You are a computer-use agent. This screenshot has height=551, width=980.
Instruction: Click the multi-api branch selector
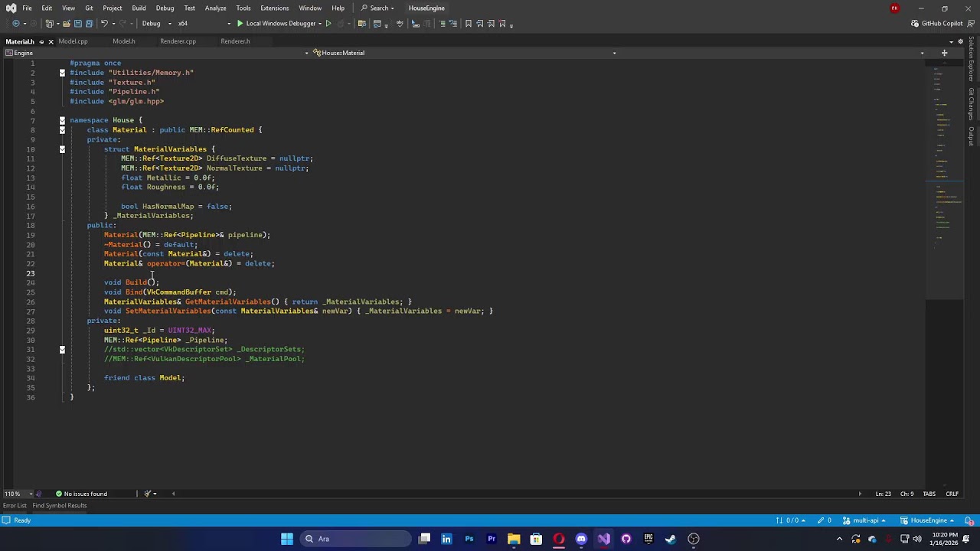click(x=866, y=520)
